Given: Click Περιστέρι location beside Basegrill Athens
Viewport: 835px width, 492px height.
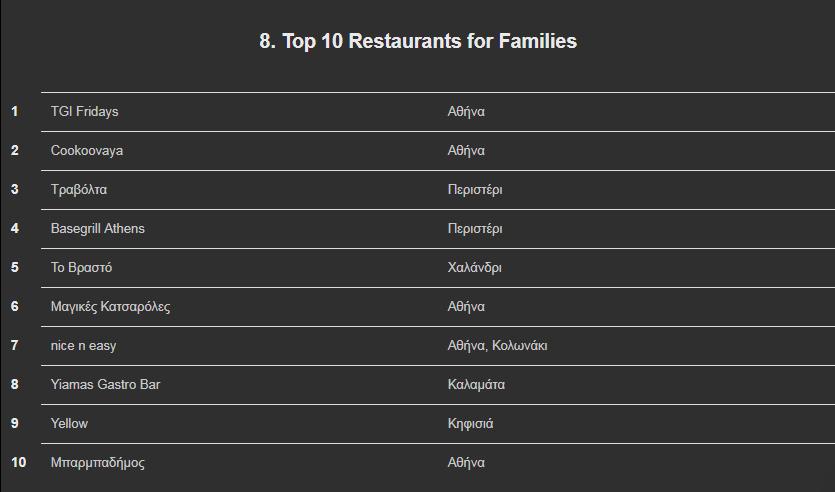Looking at the screenshot, I should (475, 228).
